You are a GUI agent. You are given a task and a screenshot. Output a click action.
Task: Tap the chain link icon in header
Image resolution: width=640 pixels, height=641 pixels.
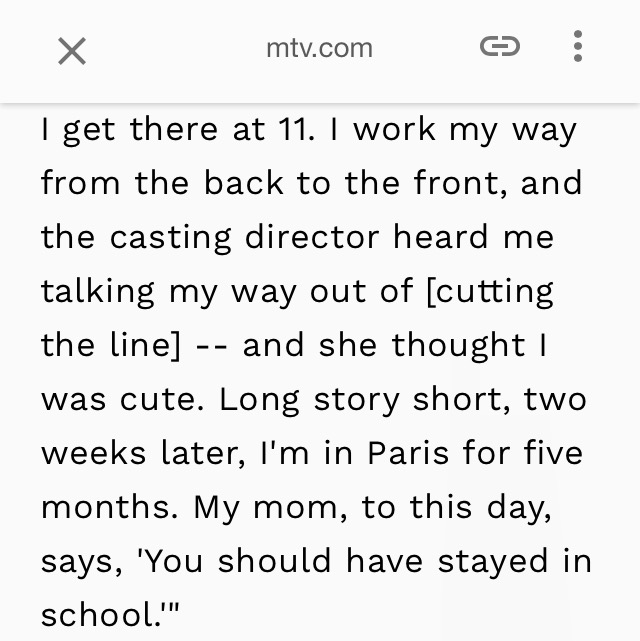[500, 46]
